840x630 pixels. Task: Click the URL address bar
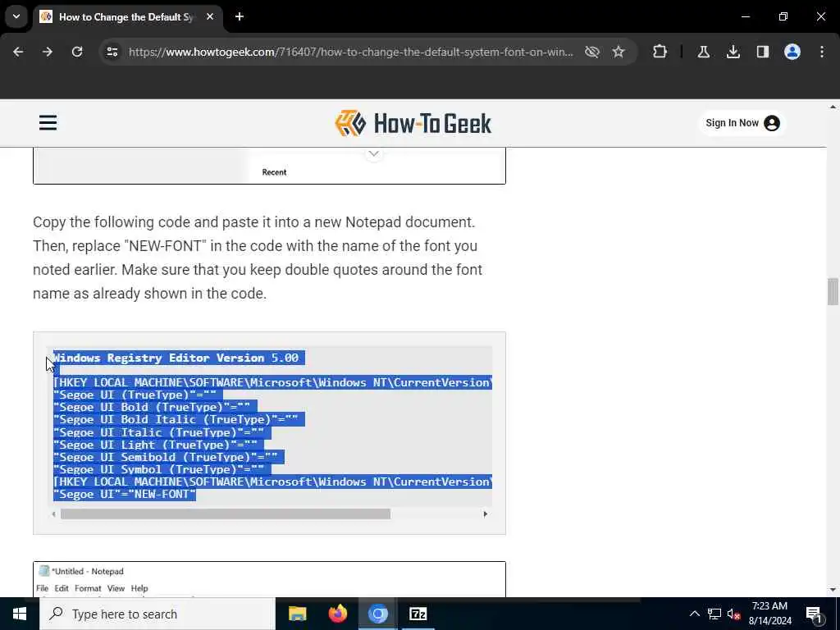pyautogui.click(x=351, y=52)
